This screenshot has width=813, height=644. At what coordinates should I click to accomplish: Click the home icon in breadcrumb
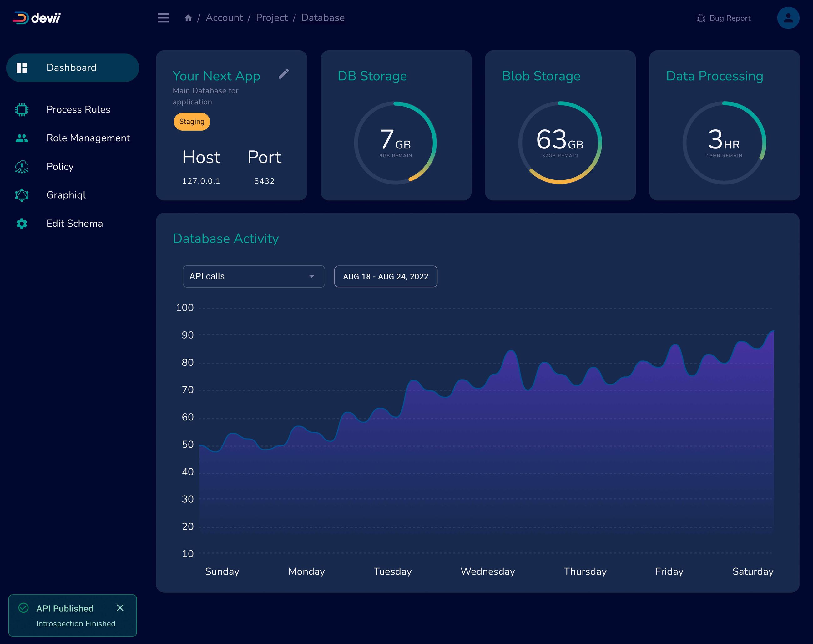point(188,17)
